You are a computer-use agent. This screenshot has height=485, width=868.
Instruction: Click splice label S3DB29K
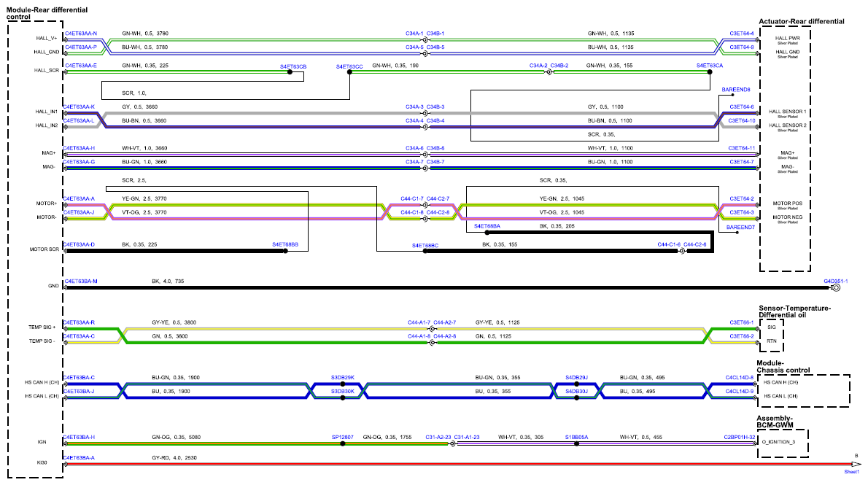point(343,378)
